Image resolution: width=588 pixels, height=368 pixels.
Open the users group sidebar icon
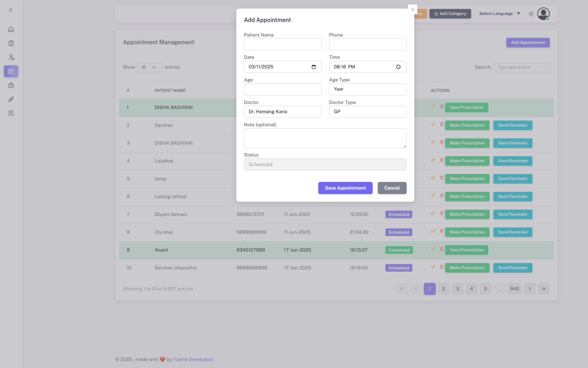(x=11, y=114)
